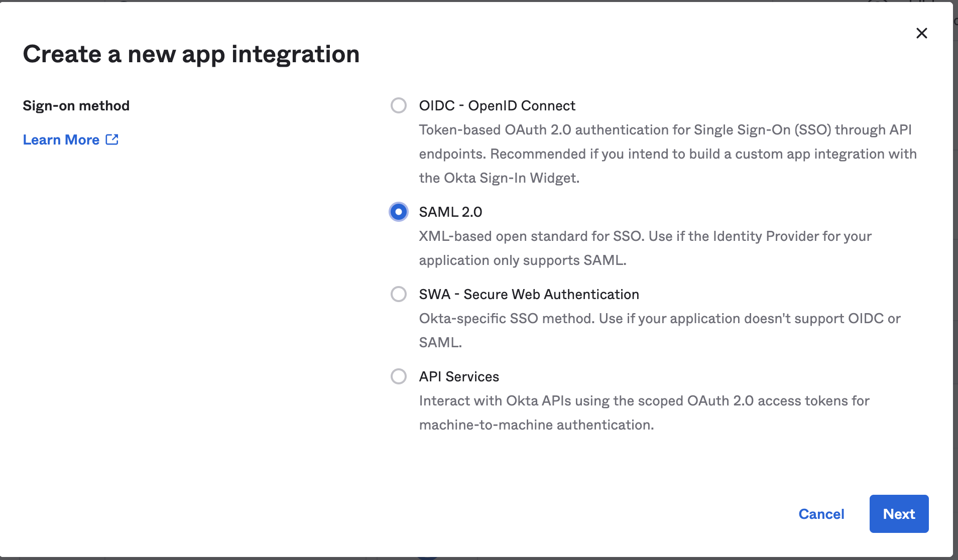Click Cancel to dismiss the dialog

[x=821, y=514]
